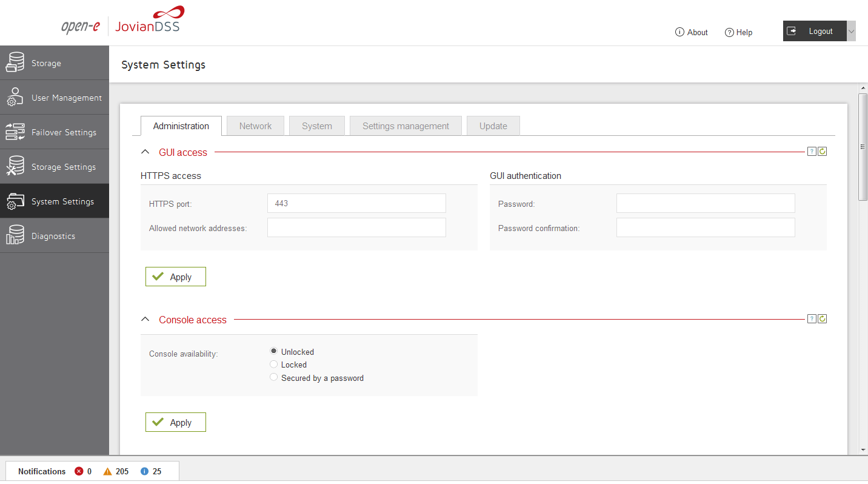Apply the GUI access settings

tap(176, 277)
